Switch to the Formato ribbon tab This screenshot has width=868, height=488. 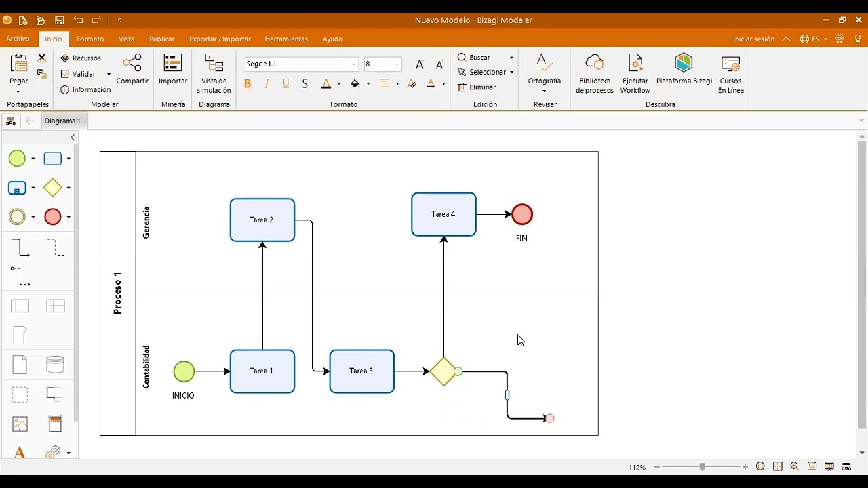90,39
